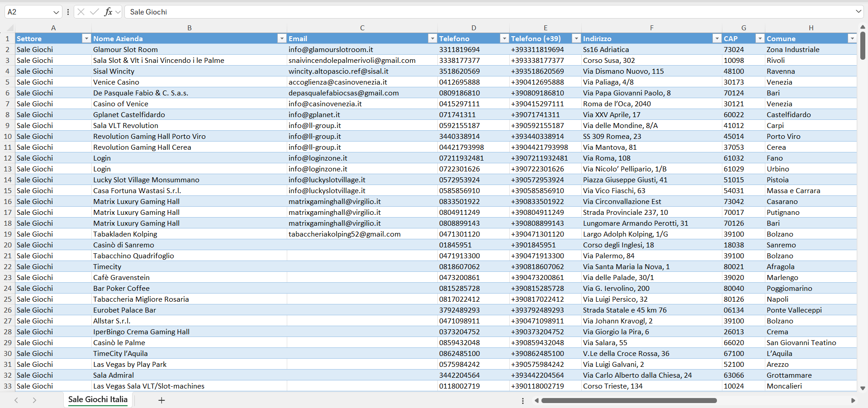
Task: Select column C header
Action: (x=362, y=28)
